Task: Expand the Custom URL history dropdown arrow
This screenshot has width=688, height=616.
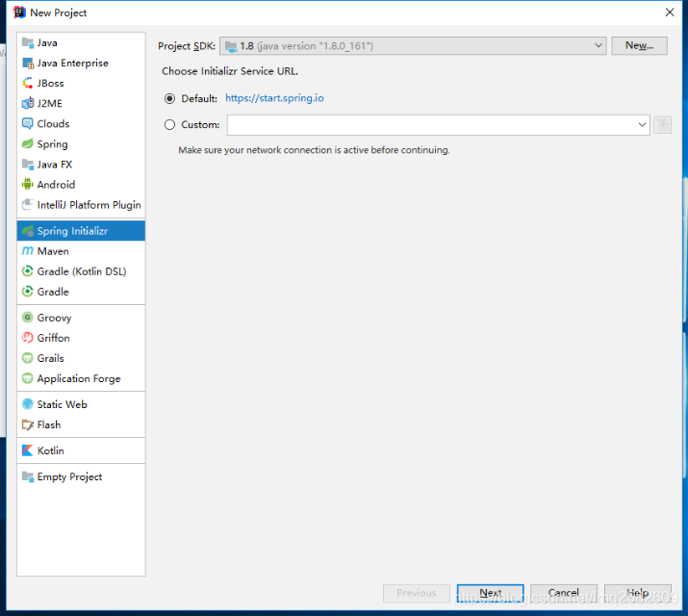Action: coord(643,125)
